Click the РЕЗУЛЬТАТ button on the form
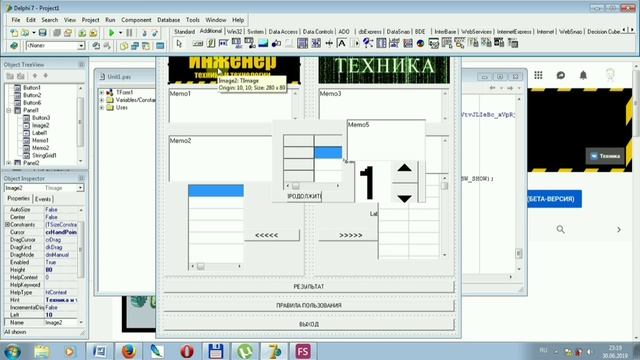Viewport: 640px width, 360px height. point(309,287)
